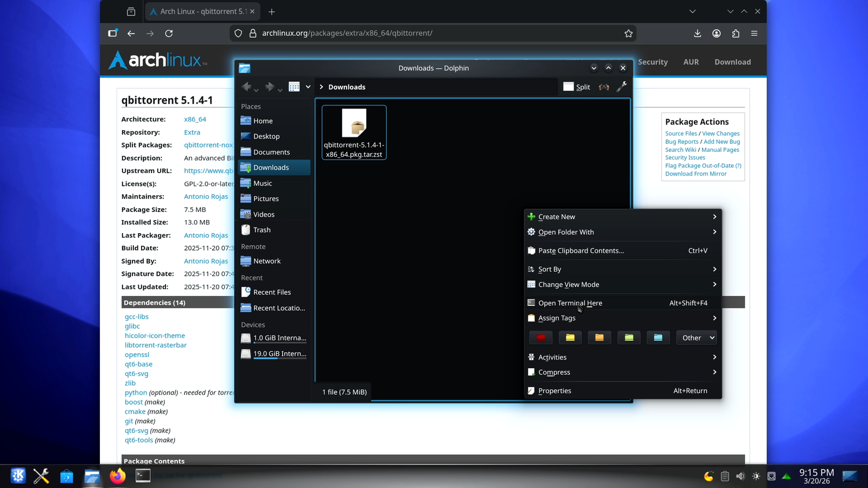This screenshot has height=488, width=868.
Task: Expand the Create New submenu
Action: pyautogui.click(x=623, y=217)
